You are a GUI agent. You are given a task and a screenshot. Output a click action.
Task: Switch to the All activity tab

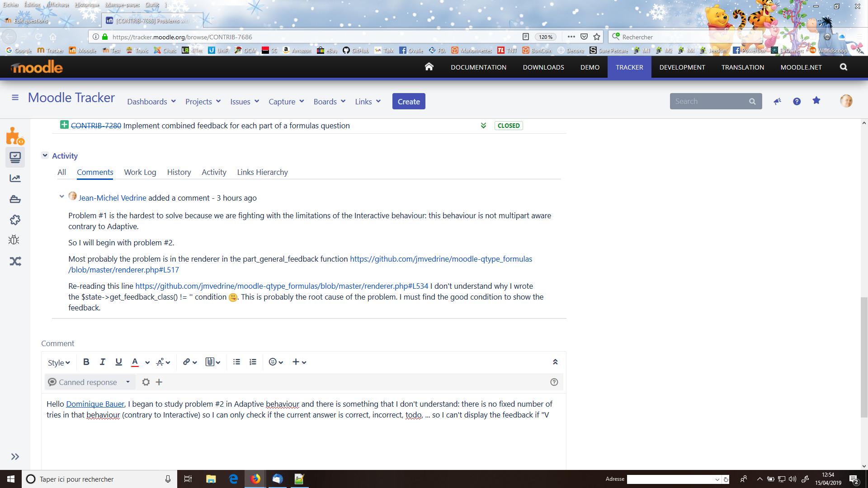tap(61, 172)
